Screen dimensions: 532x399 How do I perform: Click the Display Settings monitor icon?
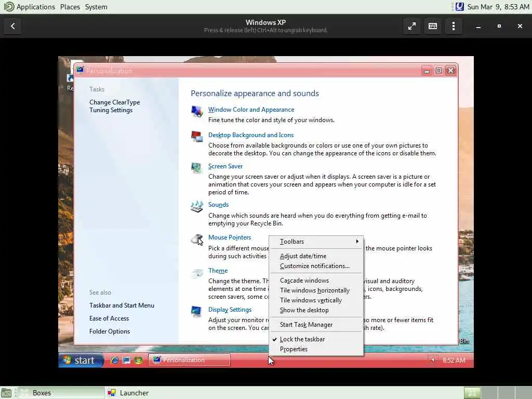pyautogui.click(x=196, y=312)
